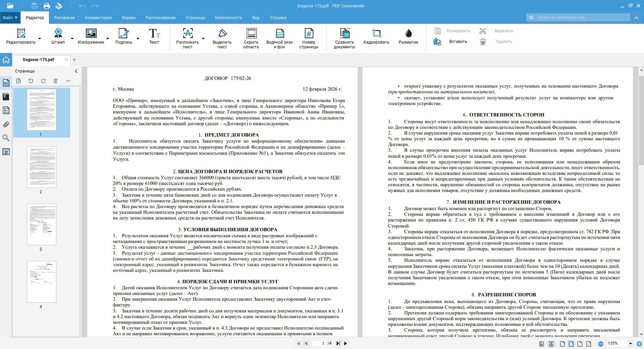Delete selected page with trash icon
Screen dimensions: 644x349
point(55,81)
